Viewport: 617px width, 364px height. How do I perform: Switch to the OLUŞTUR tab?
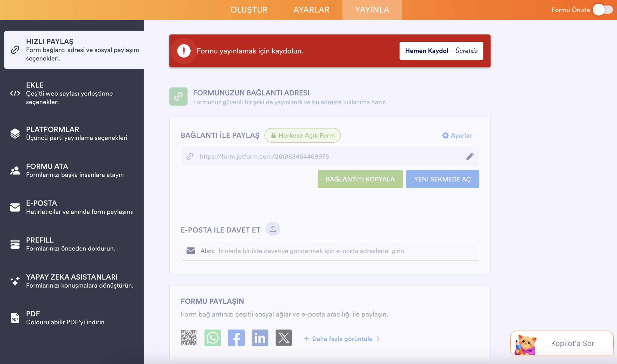pyautogui.click(x=249, y=10)
